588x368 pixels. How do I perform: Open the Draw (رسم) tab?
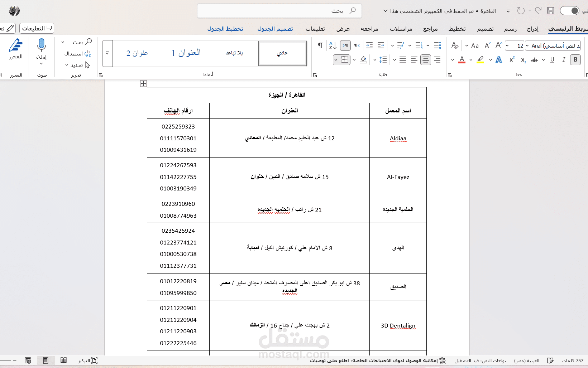(x=510, y=29)
